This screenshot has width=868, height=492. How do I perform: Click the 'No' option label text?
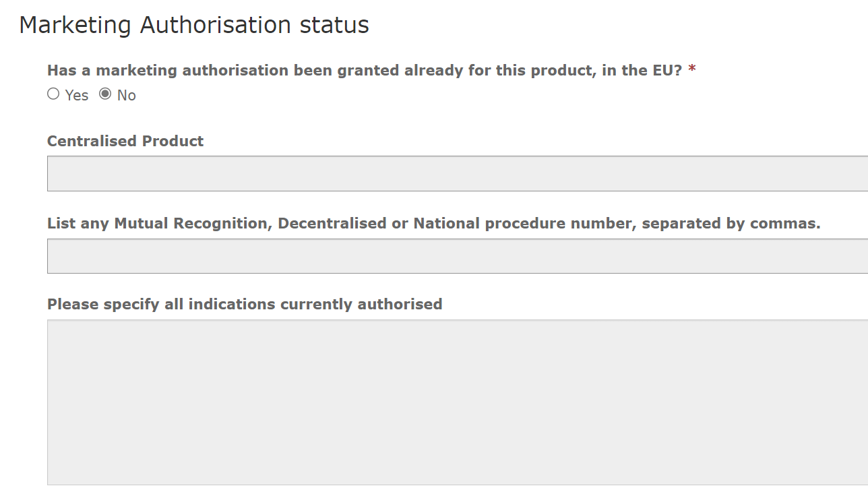pos(127,96)
